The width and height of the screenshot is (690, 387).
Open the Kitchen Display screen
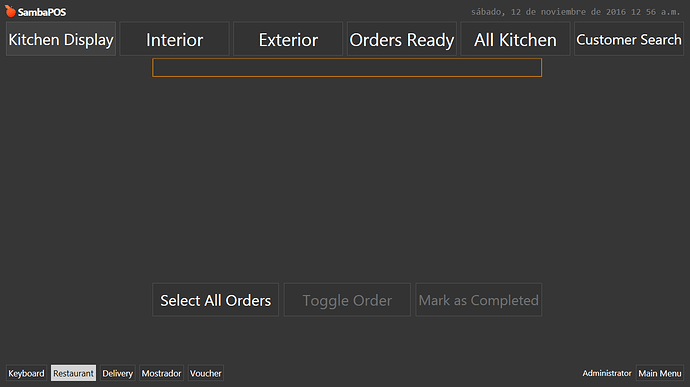(61, 39)
